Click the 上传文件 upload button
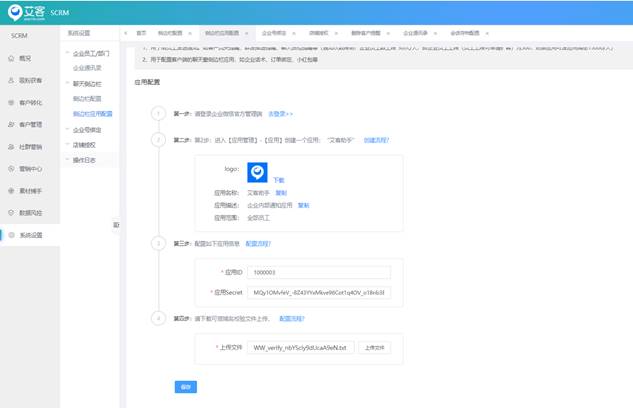Screen dimensions: 633x408 [373, 348]
